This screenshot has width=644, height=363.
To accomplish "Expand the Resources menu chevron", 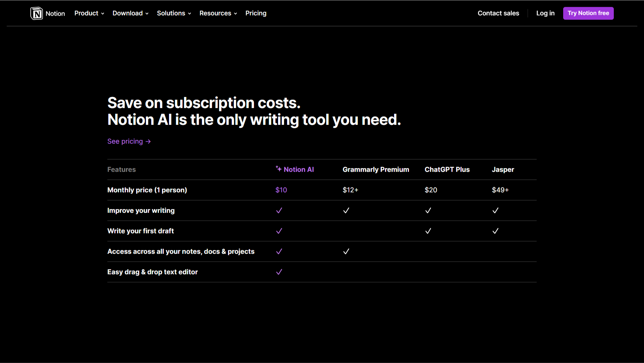I will (235, 14).
